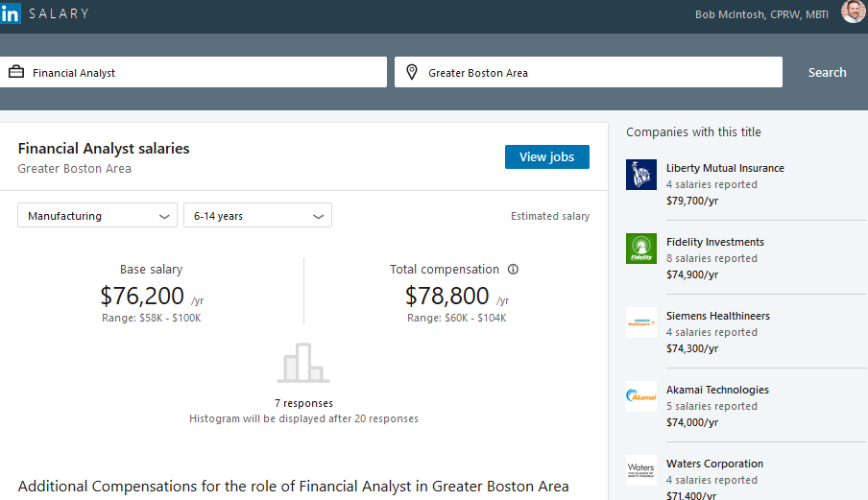The image size is (868, 500).
Task: Open Waters Corporation logo
Action: [641, 470]
